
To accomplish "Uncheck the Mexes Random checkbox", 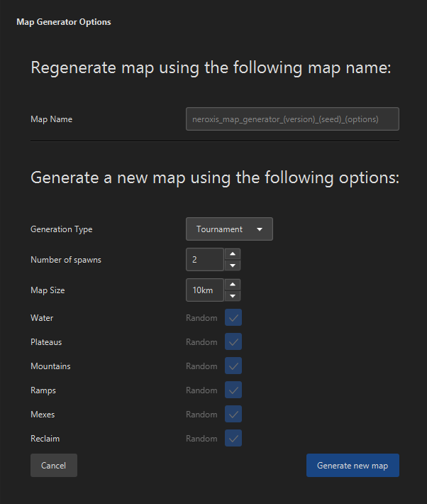I will click(x=233, y=414).
